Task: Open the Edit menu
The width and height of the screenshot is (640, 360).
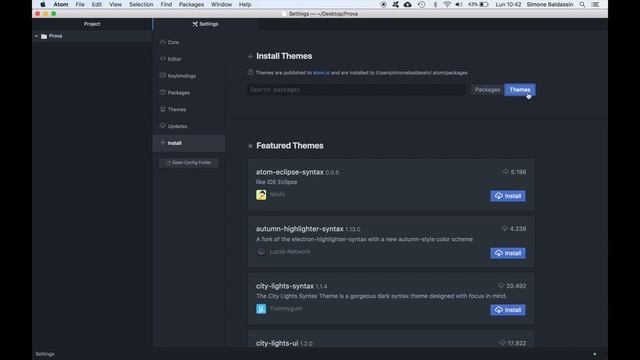Action: [x=97, y=4]
